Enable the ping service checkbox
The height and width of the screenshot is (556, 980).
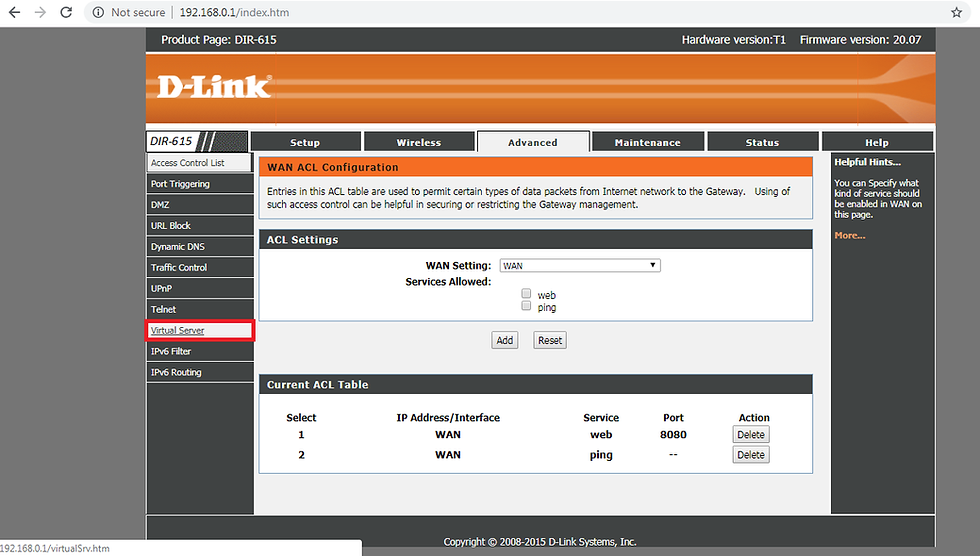click(526, 305)
